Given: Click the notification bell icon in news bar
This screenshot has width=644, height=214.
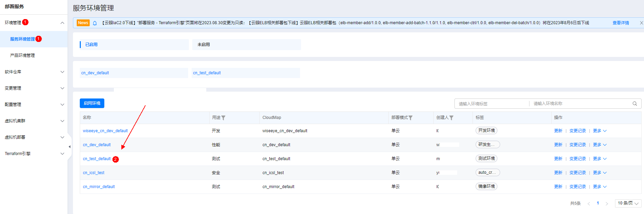Looking at the screenshot, I should pyautogui.click(x=95, y=23).
